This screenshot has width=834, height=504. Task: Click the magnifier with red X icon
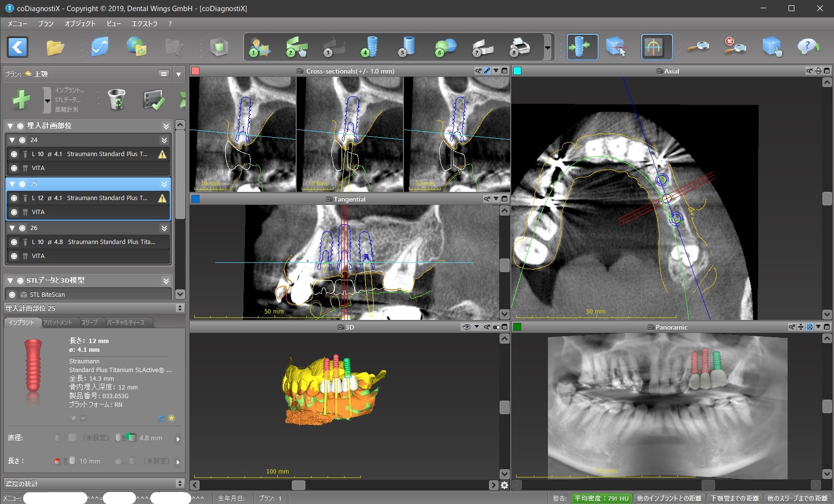click(734, 46)
